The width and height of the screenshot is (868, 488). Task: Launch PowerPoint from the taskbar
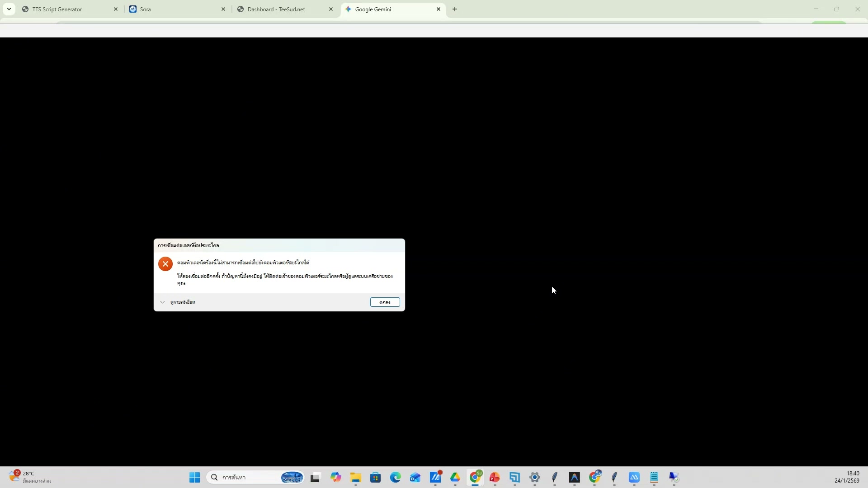[x=495, y=478]
